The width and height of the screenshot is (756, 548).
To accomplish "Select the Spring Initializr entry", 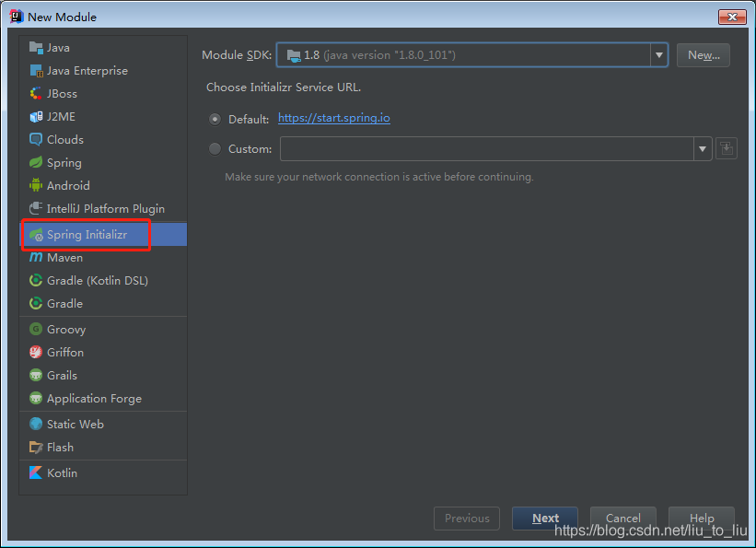I will pyautogui.click(x=103, y=235).
